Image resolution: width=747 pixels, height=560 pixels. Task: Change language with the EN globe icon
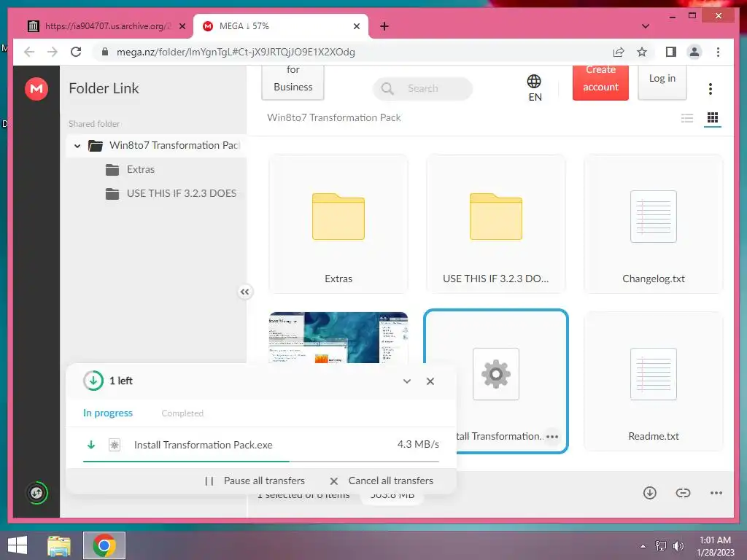(535, 88)
